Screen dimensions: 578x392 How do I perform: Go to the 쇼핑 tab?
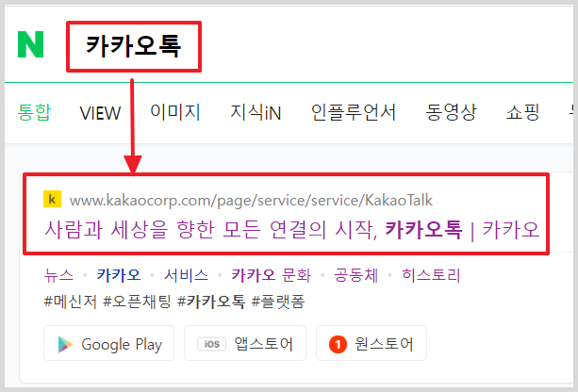(522, 112)
